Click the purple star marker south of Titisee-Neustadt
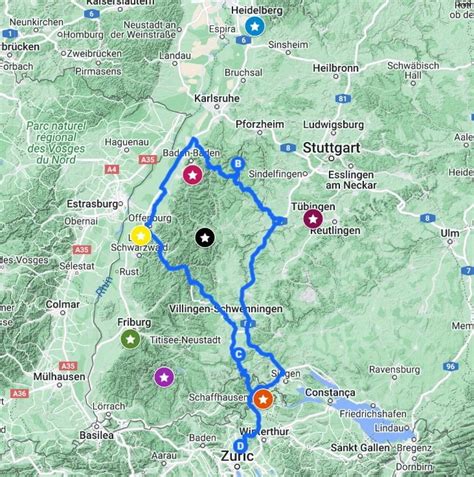The width and height of the screenshot is (474, 477). tap(164, 377)
